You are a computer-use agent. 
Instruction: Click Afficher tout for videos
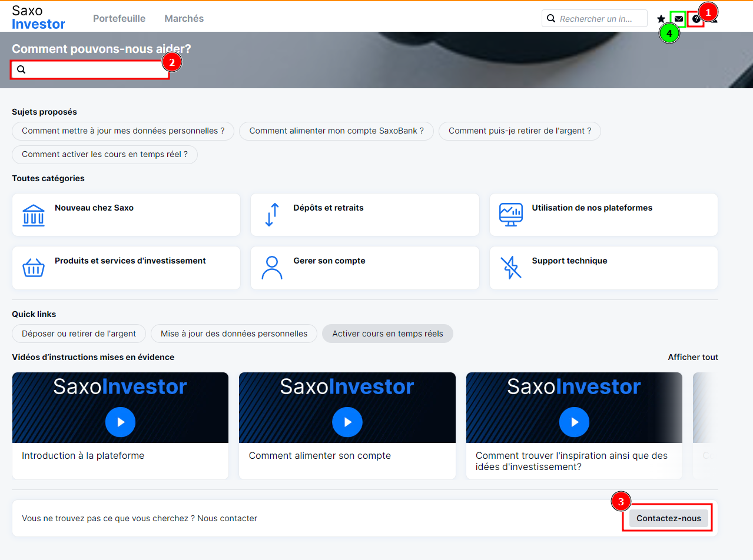click(693, 357)
